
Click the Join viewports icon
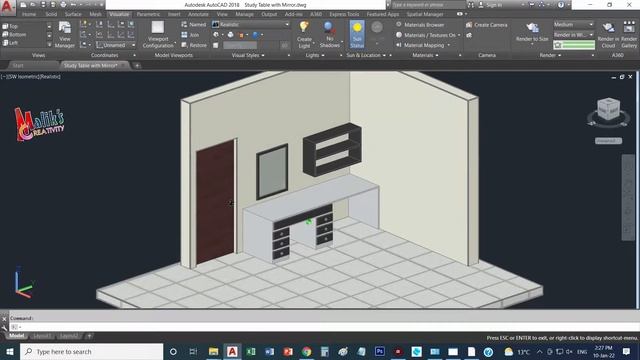184,35
